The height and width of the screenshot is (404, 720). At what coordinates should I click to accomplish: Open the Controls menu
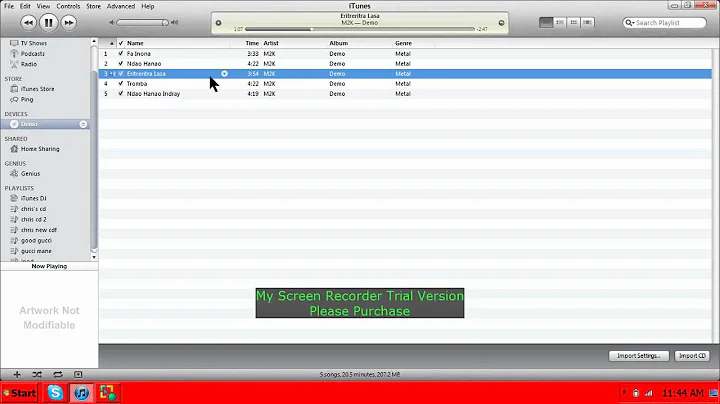68,6
